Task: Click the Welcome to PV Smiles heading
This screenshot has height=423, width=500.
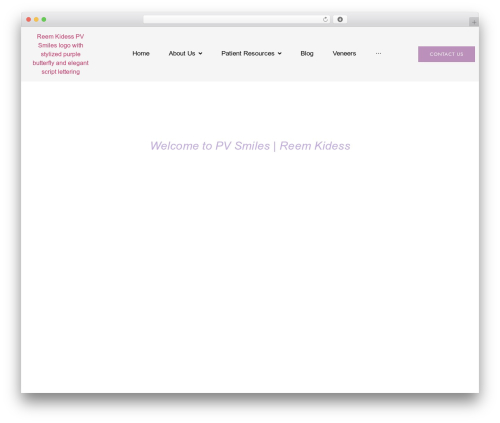Action: [250, 146]
